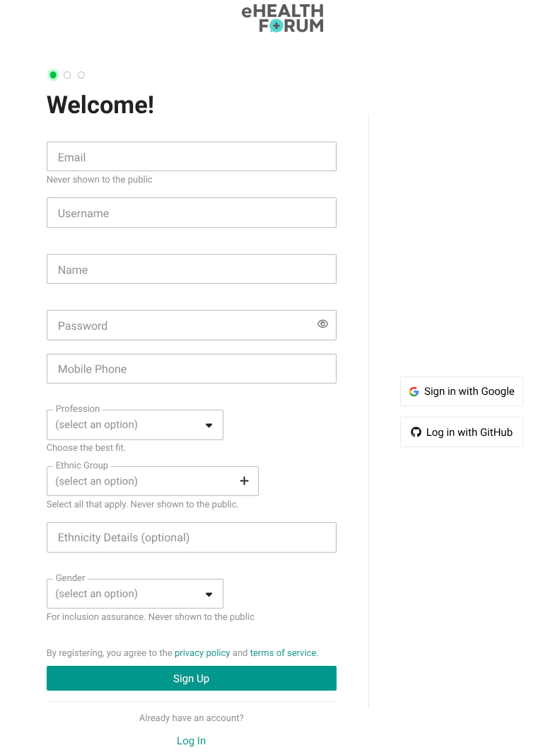Expand the Ethnic Group selector field
Image resolution: width=560 pixels, height=755 pixels.
141,481
